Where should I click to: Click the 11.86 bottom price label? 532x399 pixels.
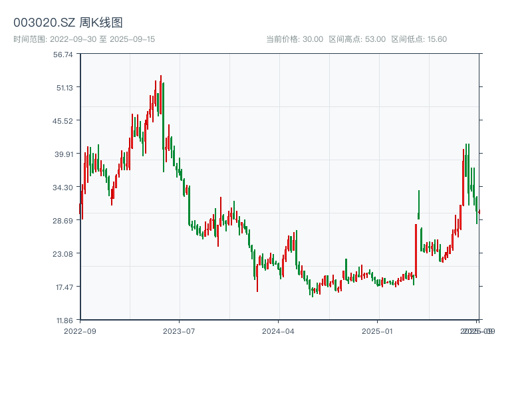point(63,320)
